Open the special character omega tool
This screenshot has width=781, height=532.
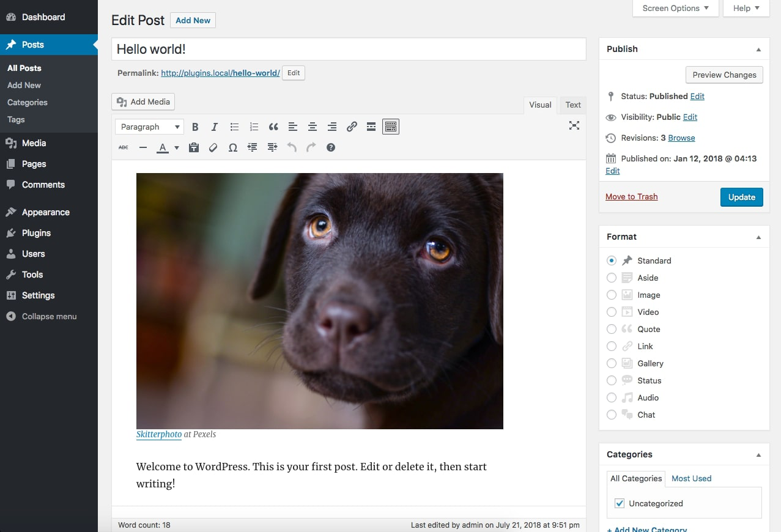(233, 147)
